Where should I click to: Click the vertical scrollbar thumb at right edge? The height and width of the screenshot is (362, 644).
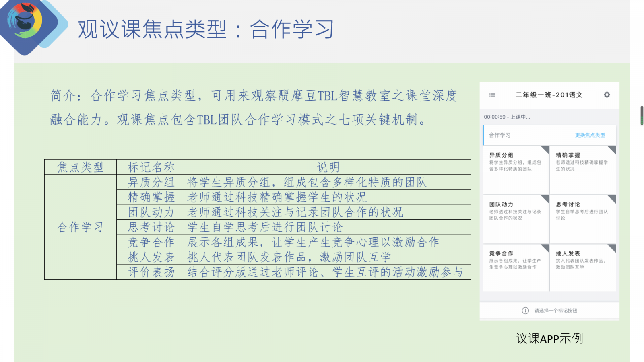[x=642, y=115]
